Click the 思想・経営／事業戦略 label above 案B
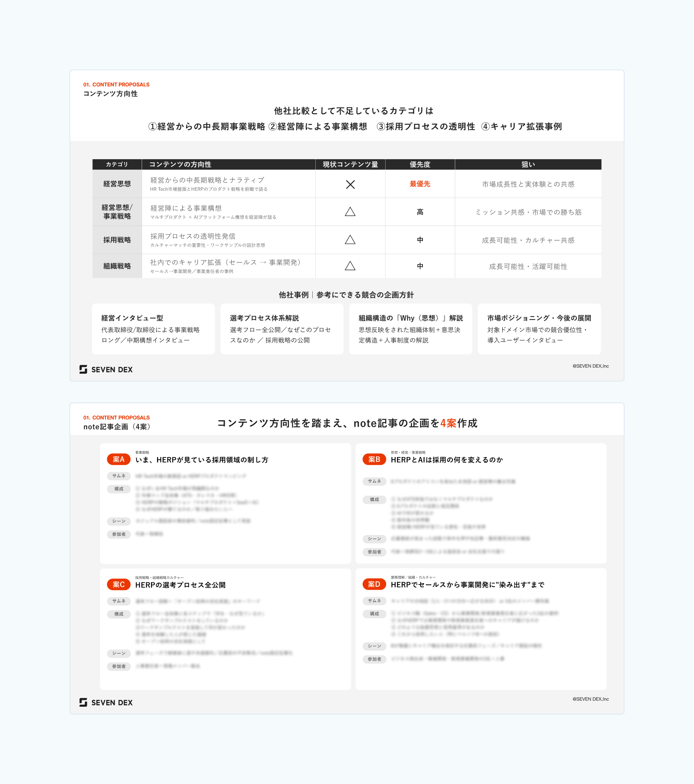The width and height of the screenshot is (694, 784). click(408, 452)
